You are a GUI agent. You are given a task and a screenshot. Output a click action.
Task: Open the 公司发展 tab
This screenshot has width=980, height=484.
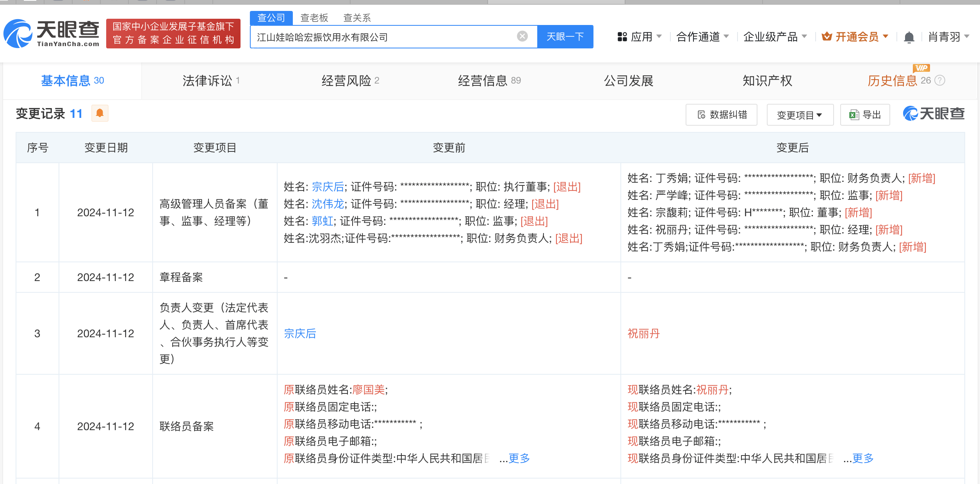point(629,81)
